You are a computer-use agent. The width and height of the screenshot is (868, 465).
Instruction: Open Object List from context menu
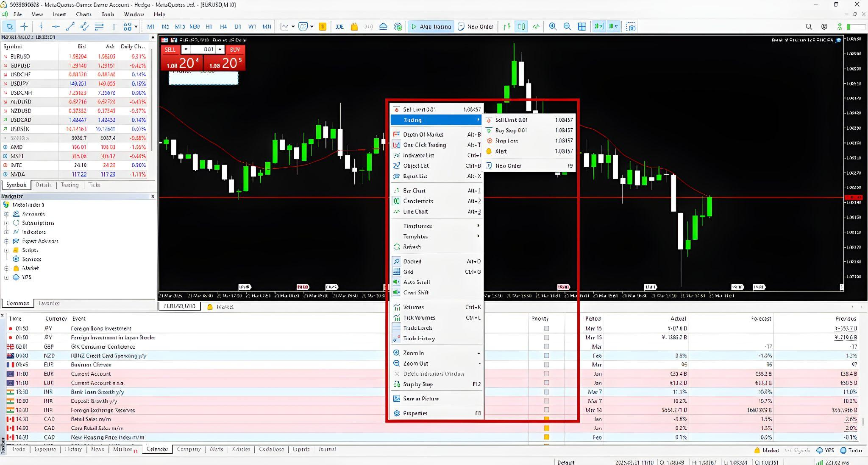click(x=437, y=166)
